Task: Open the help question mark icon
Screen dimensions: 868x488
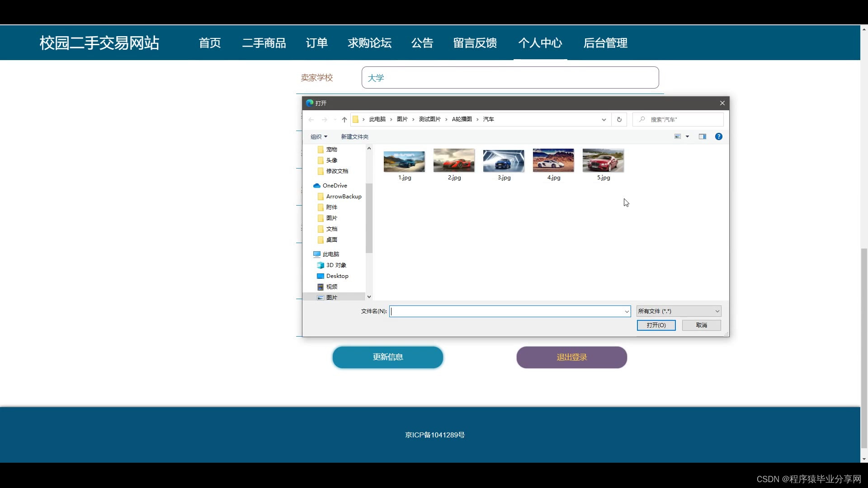Action: [x=718, y=137]
